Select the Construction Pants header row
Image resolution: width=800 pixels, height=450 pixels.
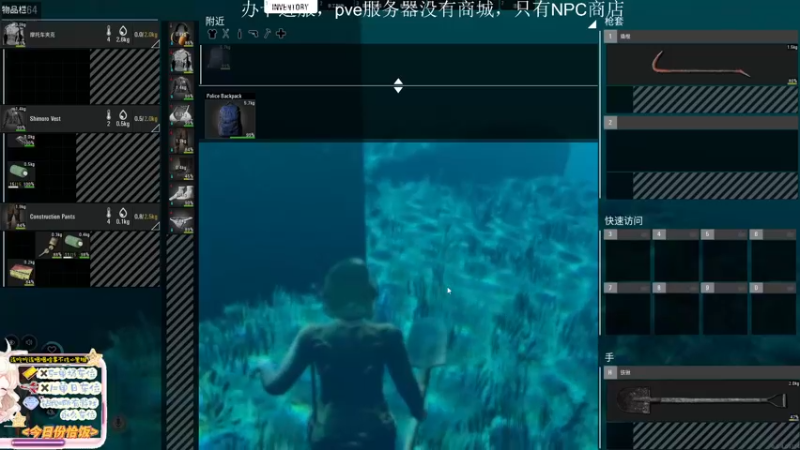pyautogui.click(x=81, y=217)
